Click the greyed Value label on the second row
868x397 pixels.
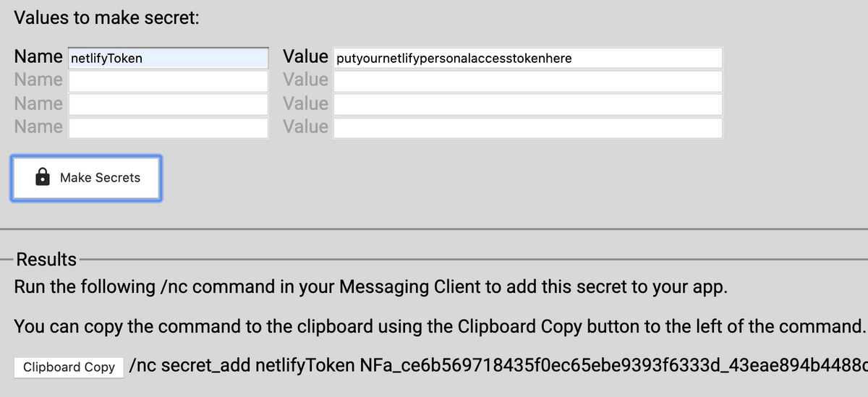click(x=305, y=80)
